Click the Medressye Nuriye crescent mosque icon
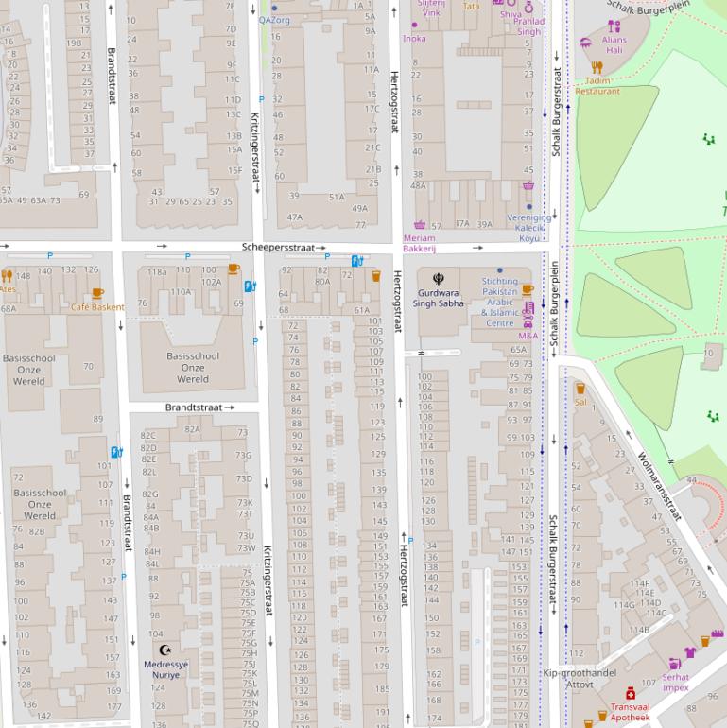Screen dimensions: 727x728 point(165,650)
